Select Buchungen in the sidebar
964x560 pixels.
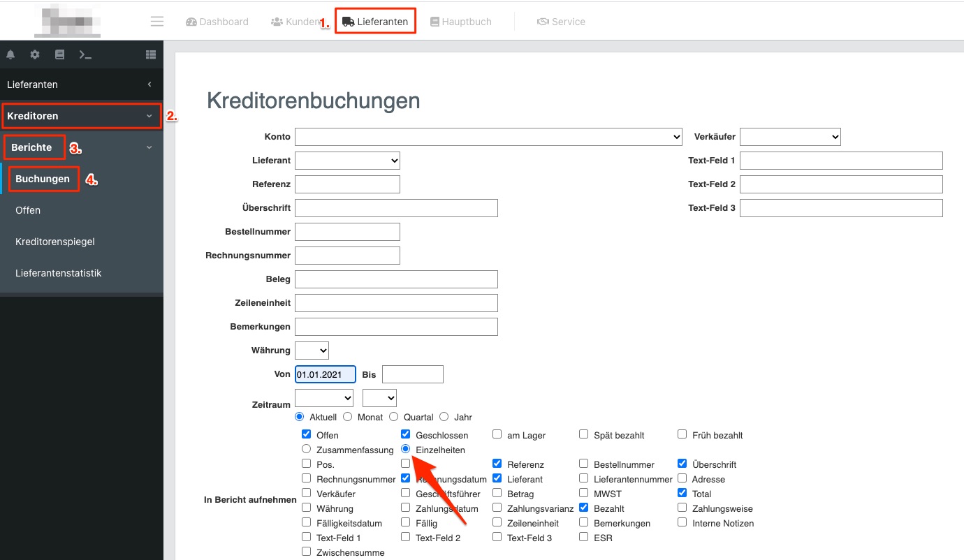43,179
